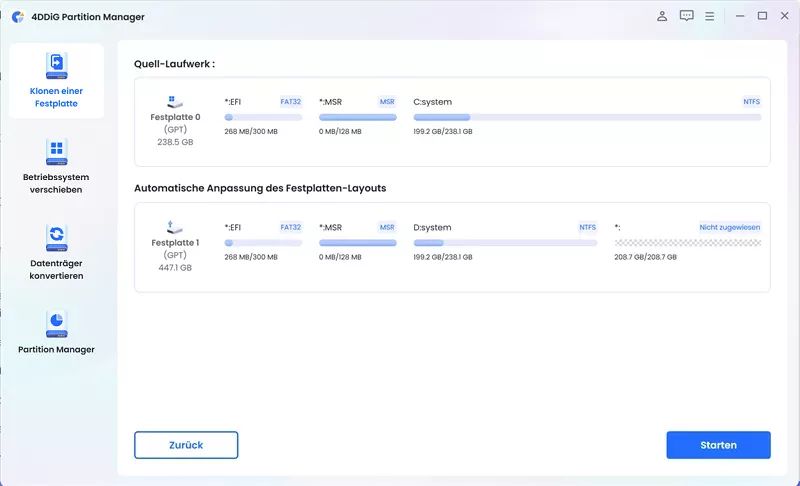Open the feedback chat icon

(687, 16)
